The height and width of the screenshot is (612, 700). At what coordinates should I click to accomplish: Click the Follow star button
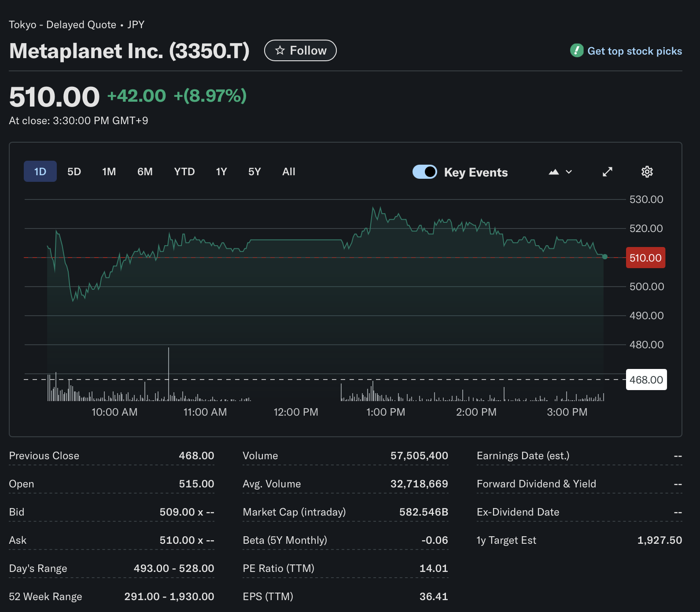[x=300, y=51]
